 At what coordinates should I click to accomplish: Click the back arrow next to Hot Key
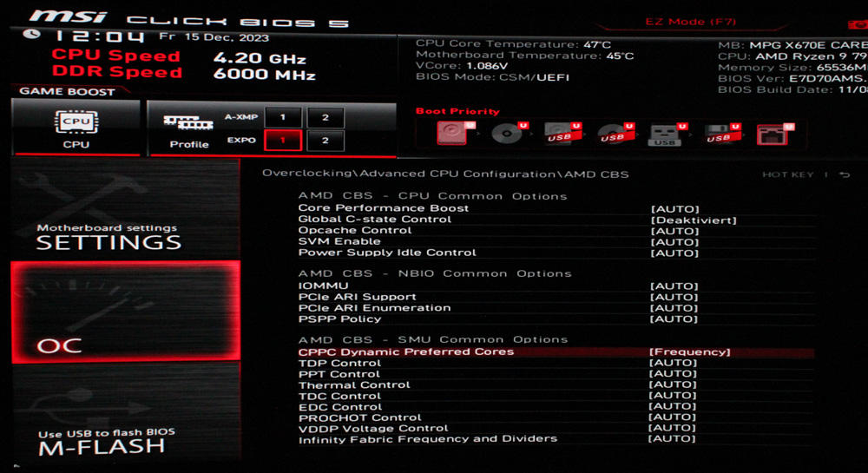[844, 174]
